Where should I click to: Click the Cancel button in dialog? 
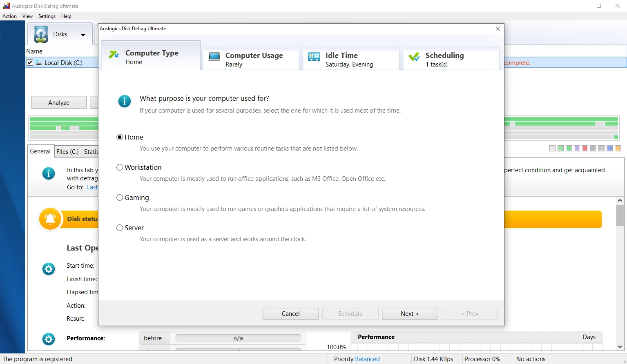[x=291, y=313]
